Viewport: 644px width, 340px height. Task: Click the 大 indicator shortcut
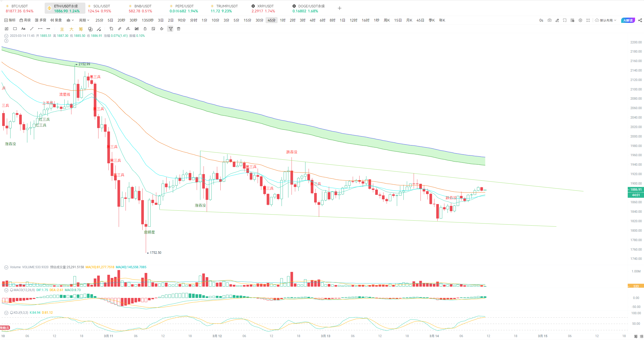71,29
